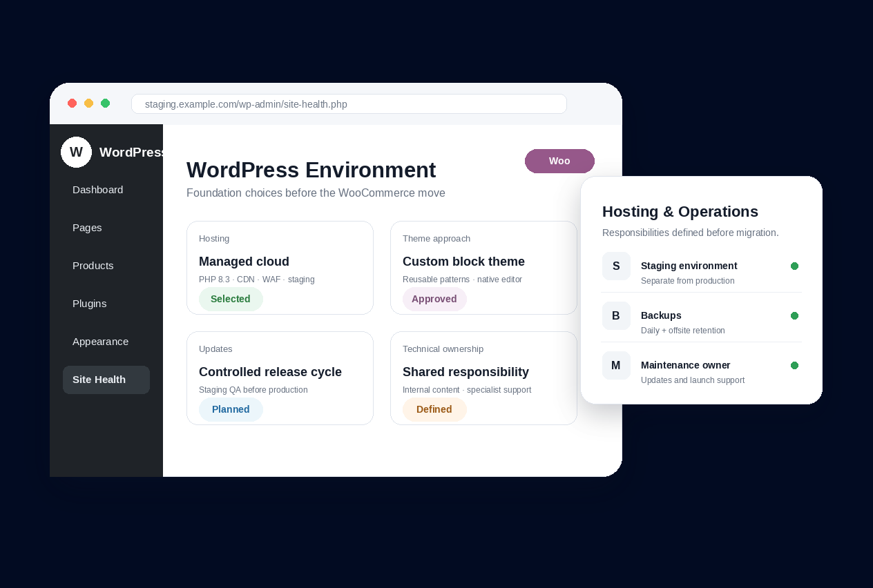Screen dimensions: 873x588
Task: Click the M icon for Maintenance owner
Action: (x=616, y=365)
